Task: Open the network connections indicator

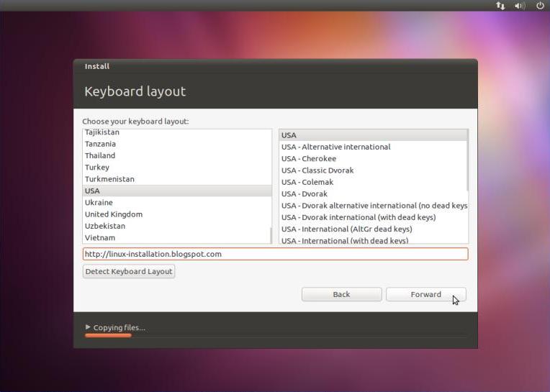Action: tap(500, 6)
